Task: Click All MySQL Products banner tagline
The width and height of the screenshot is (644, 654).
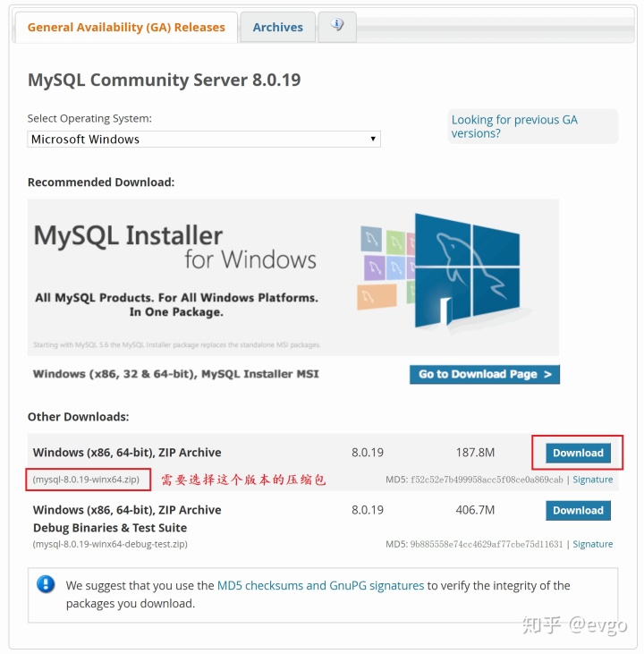Action: tap(176, 305)
